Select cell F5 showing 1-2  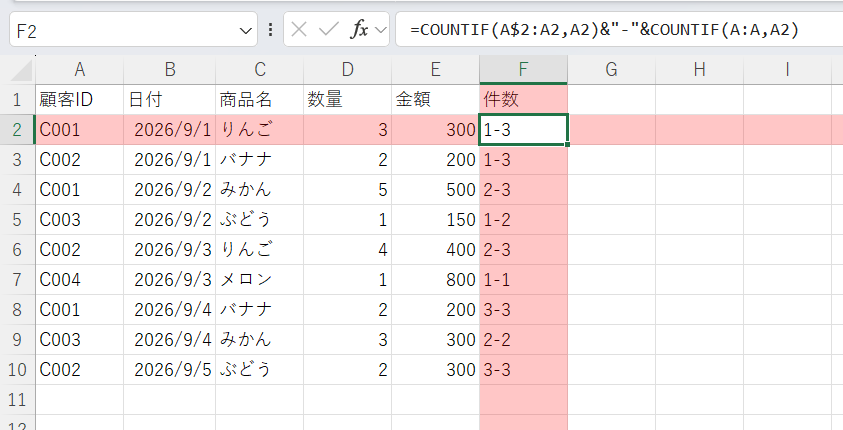click(x=523, y=219)
